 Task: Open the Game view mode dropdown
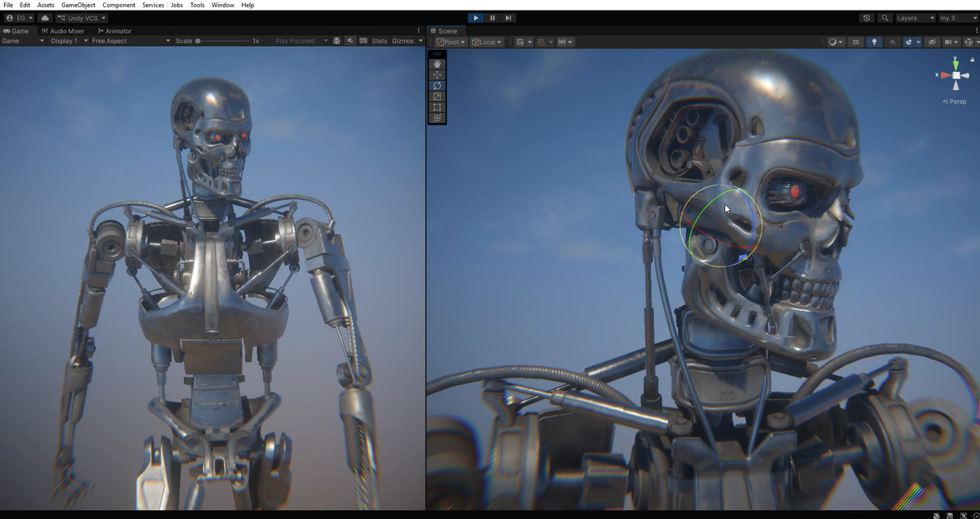coord(23,41)
